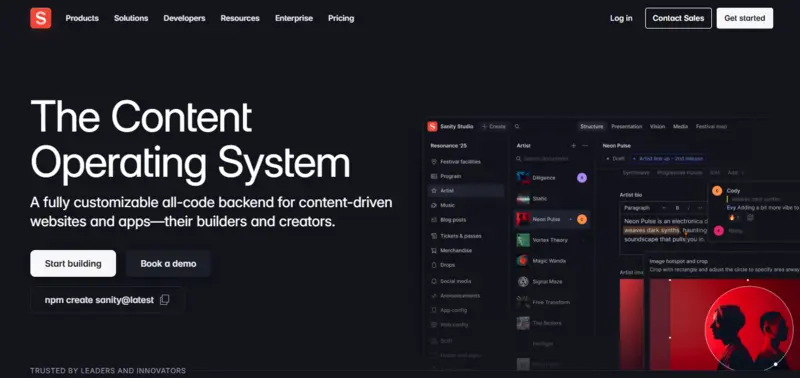Click the Draft status chip
800x378 pixels.
point(616,159)
